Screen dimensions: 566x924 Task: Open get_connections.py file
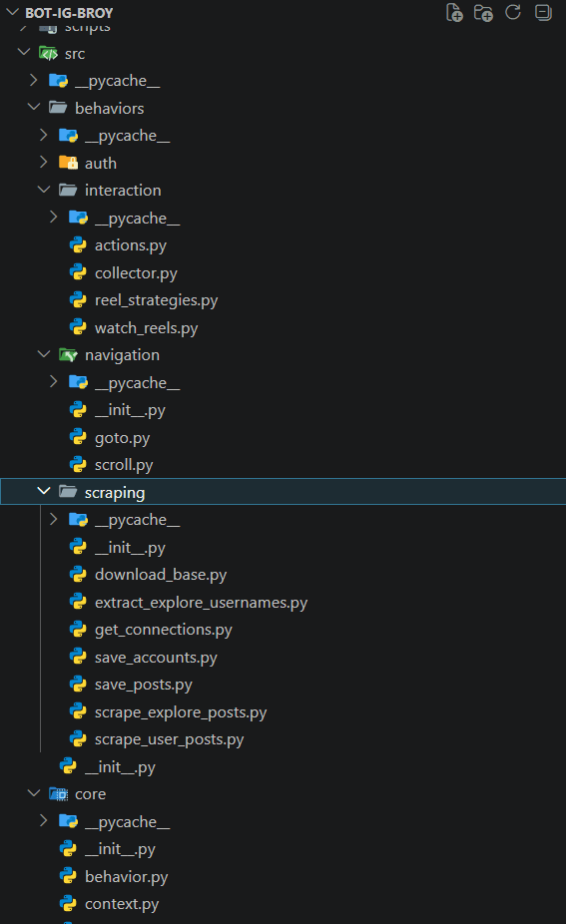point(164,630)
